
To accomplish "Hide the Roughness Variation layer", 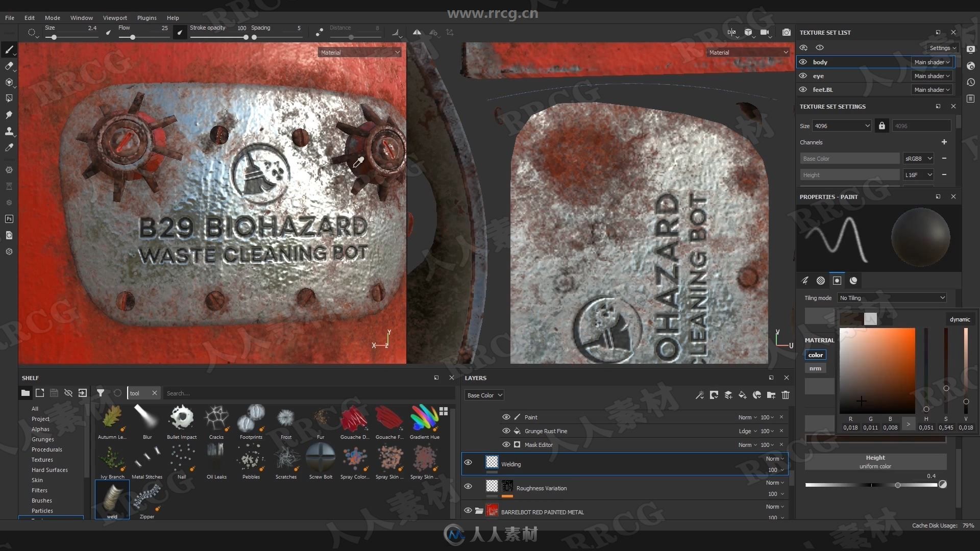I will pyautogui.click(x=468, y=486).
